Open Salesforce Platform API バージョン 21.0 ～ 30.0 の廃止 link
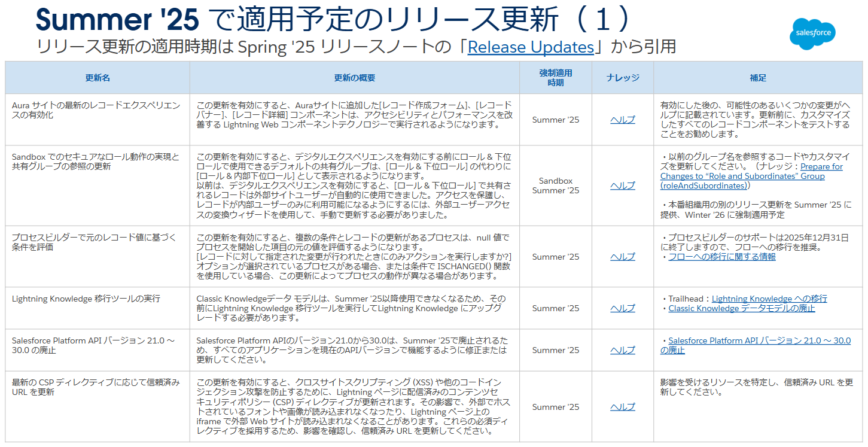Viewport: 868px width, 447px height. 756,345
